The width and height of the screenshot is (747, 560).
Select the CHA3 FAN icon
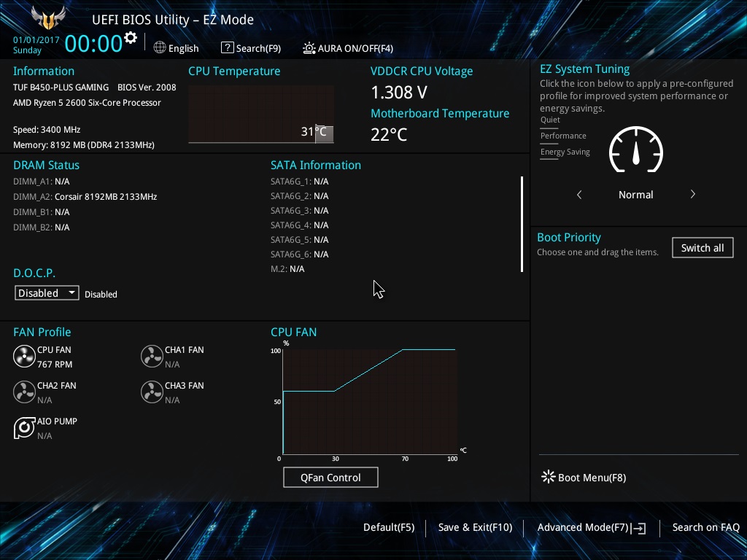(x=152, y=392)
